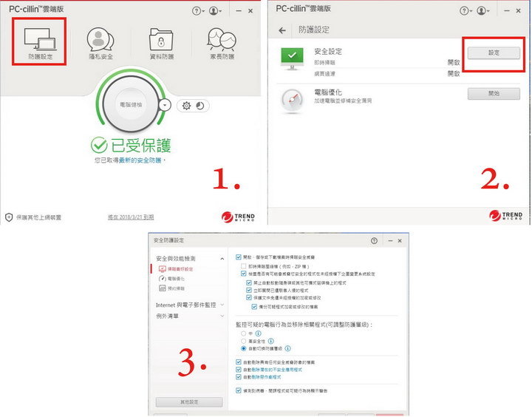Collapse 安全與效能檢測 section
Screen dimensions: 532x417
point(222,259)
